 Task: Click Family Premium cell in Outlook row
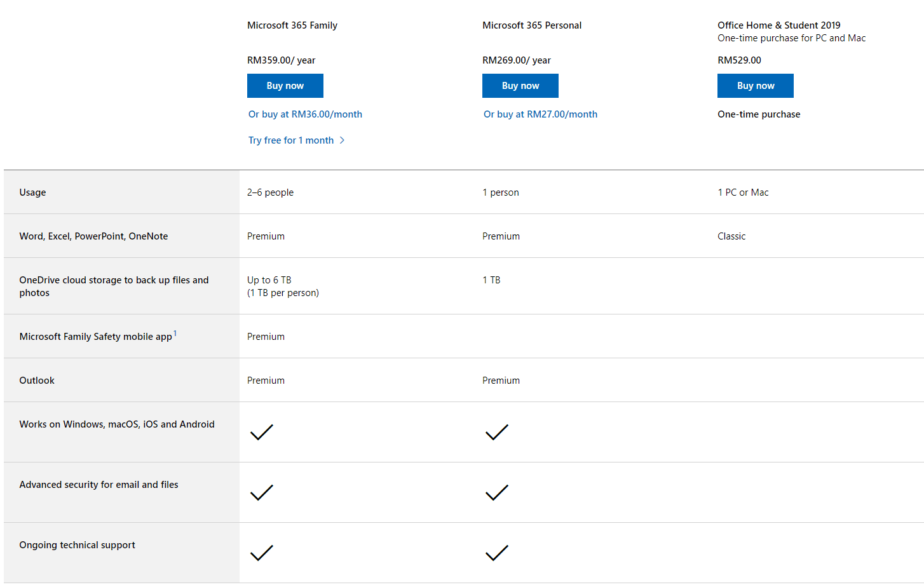pos(266,381)
